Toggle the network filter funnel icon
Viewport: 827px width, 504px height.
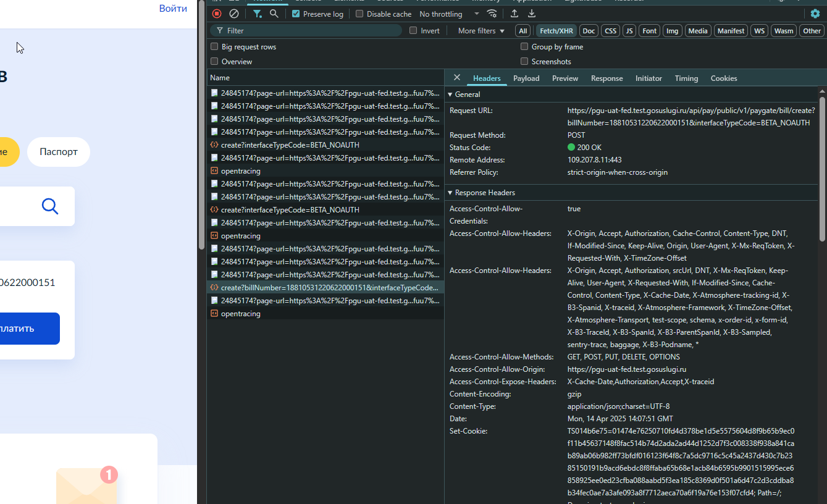[x=258, y=14]
